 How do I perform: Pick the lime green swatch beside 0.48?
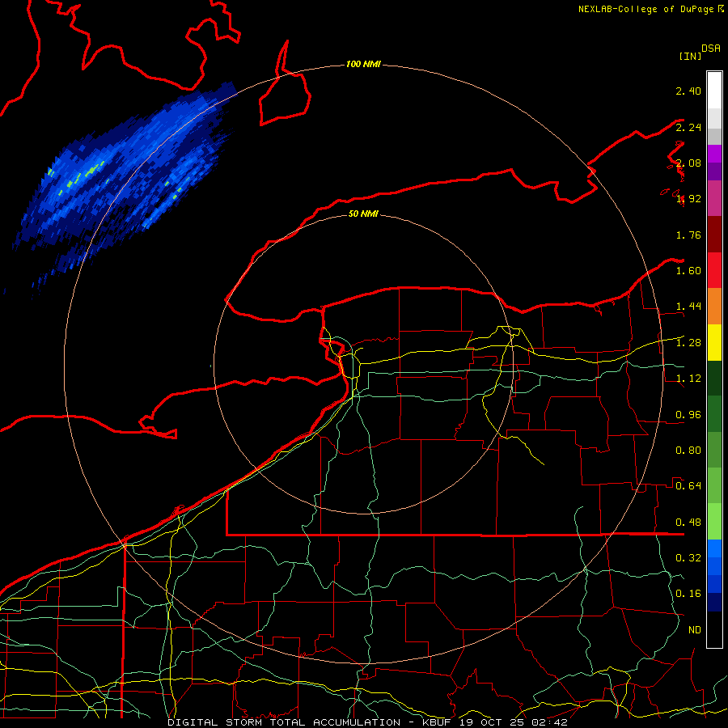pyautogui.click(x=714, y=522)
